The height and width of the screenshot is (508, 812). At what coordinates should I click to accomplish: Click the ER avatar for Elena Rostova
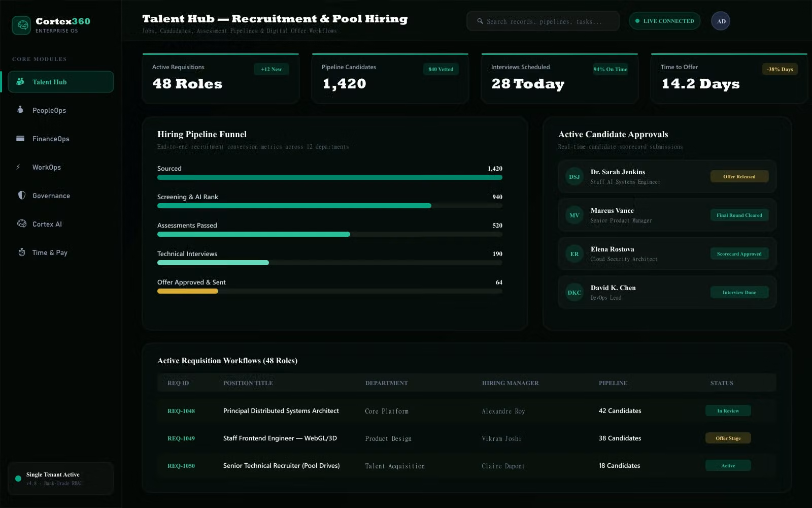pyautogui.click(x=574, y=254)
